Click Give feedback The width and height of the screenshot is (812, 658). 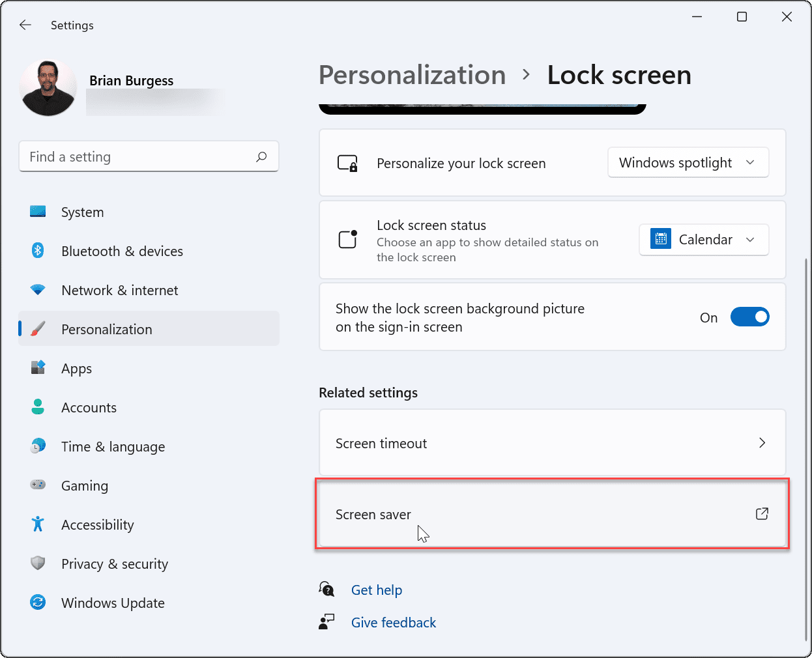point(393,622)
